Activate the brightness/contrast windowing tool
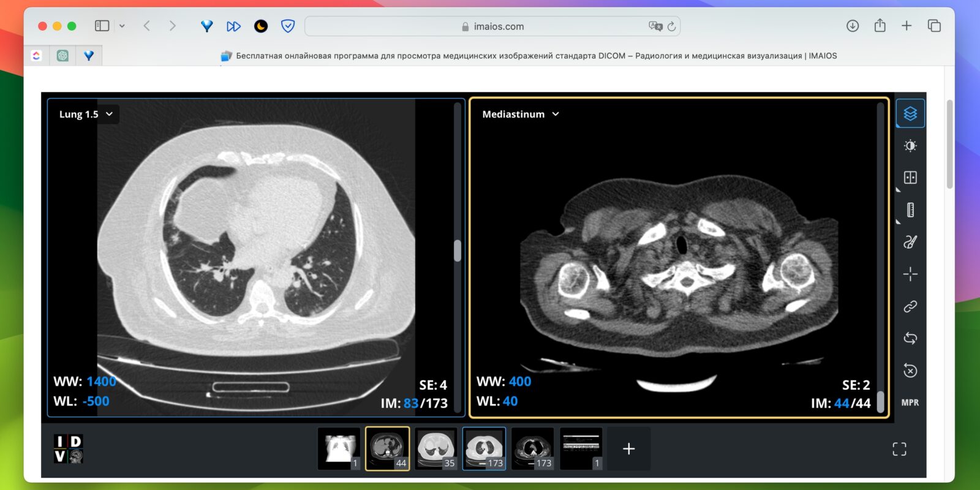Viewport: 980px width, 490px height. [910, 146]
